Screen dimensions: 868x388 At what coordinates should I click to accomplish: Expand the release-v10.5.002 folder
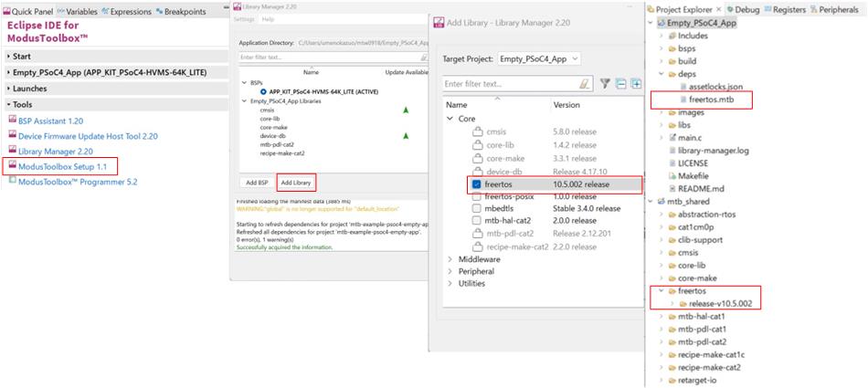[x=673, y=303]
